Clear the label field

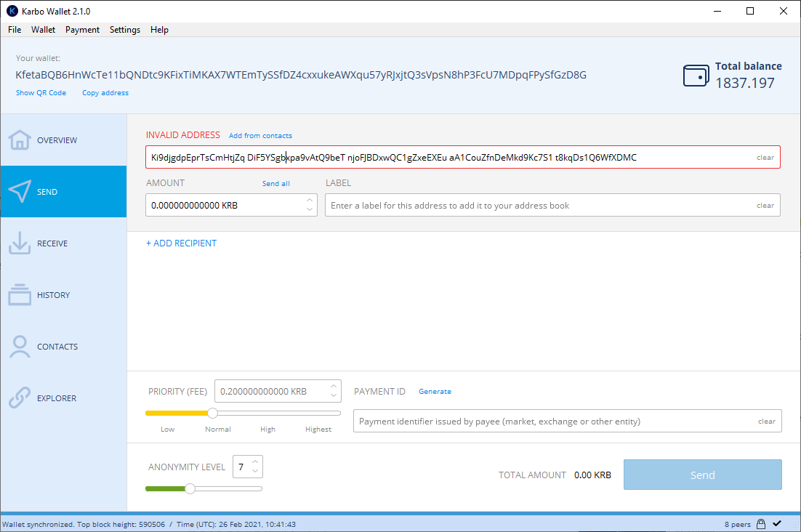click(765, 205)
